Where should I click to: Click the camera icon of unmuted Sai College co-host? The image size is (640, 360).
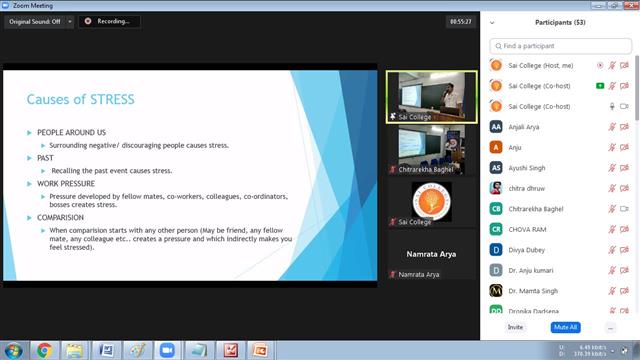pos(624,106)
